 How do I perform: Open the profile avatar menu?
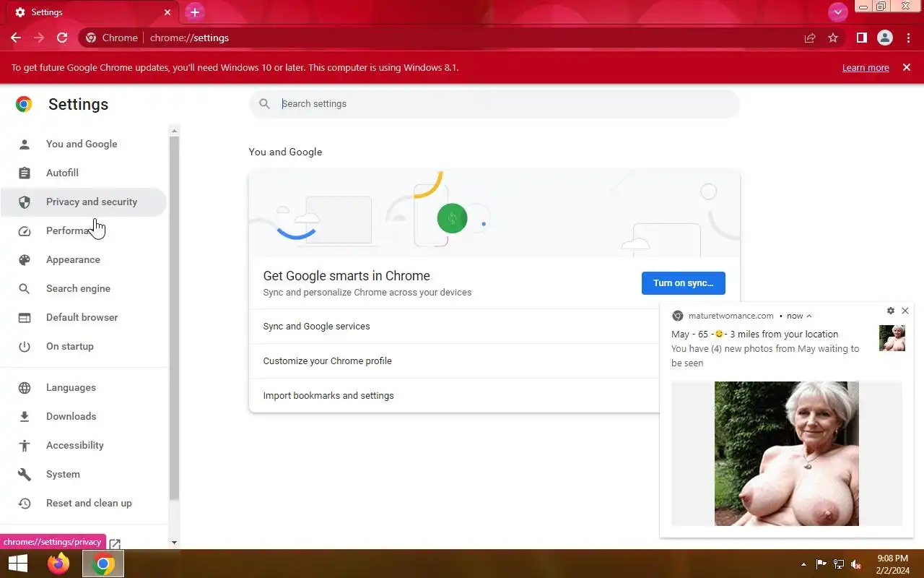coord(884,38)
